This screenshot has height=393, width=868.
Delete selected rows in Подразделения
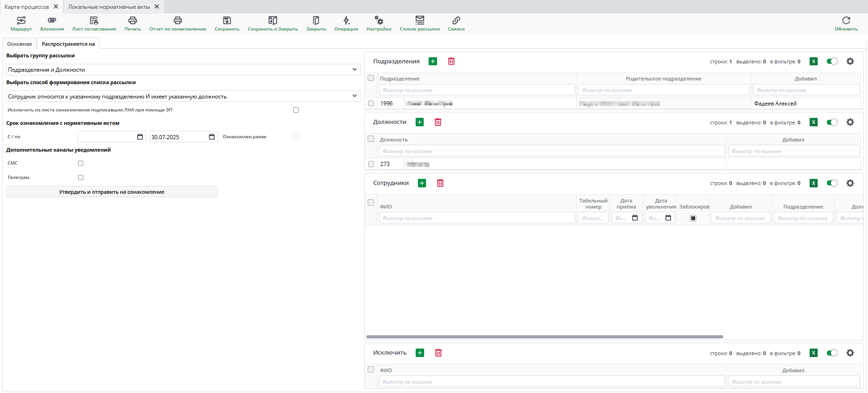[451, 61]
